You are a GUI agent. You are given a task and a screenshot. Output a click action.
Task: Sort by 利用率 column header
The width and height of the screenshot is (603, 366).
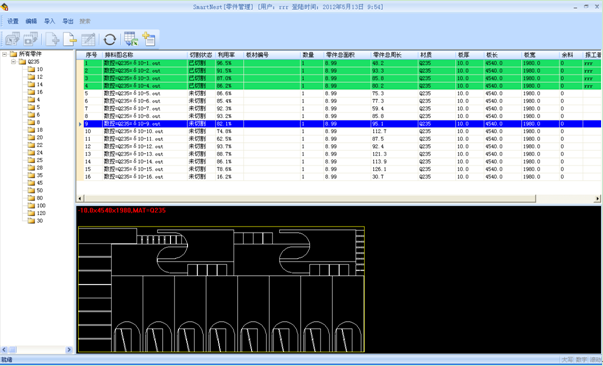tap(229, 55)
